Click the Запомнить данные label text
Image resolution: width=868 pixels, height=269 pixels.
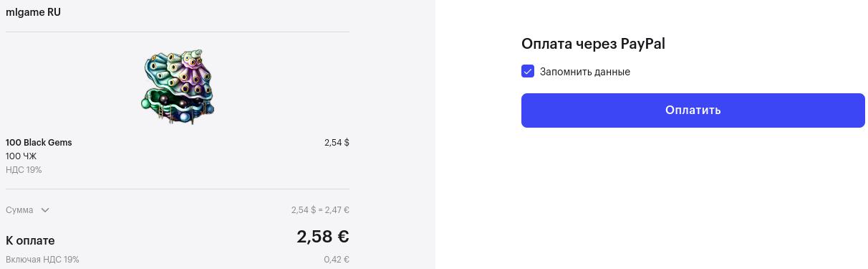click(x=585, y=72)
